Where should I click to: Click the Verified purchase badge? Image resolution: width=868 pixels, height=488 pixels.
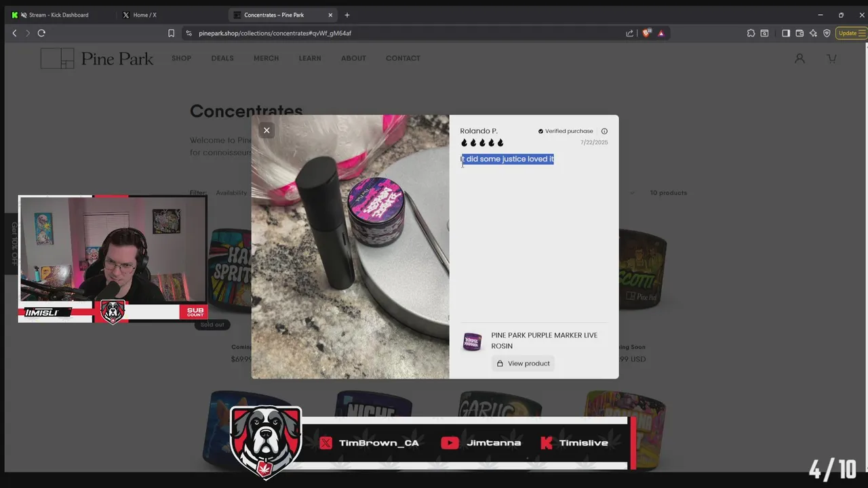(x=566, y=131)
